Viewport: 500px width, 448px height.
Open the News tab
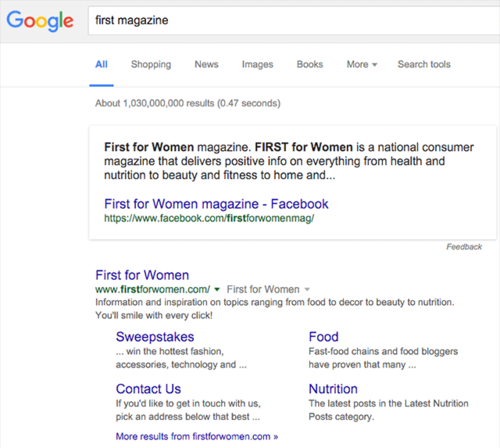click(x=206, y=64)
